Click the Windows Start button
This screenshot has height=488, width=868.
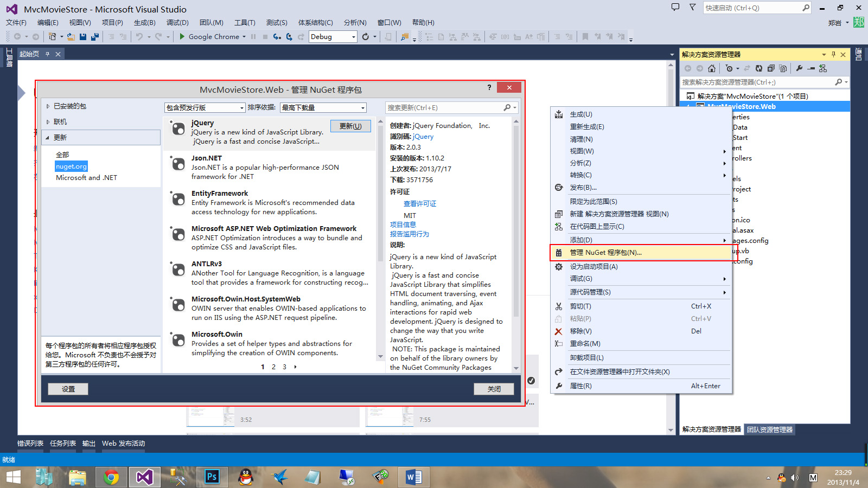[13, 477]
